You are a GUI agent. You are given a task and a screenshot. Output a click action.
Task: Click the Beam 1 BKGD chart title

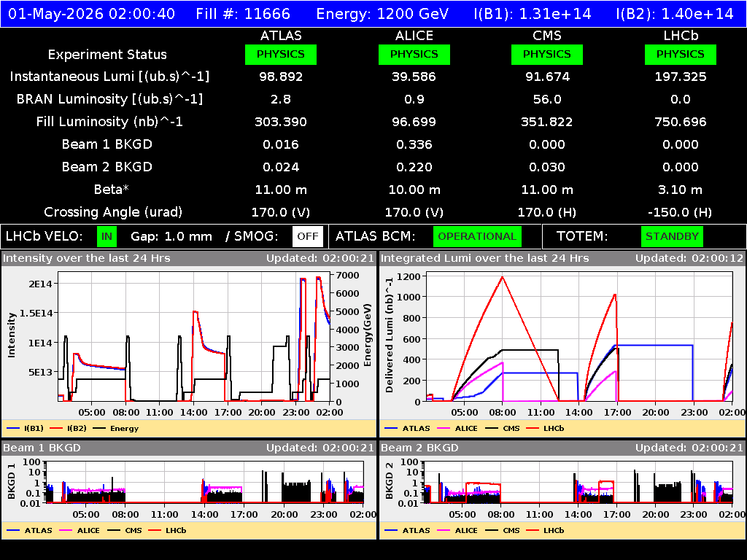coord(42,448)
